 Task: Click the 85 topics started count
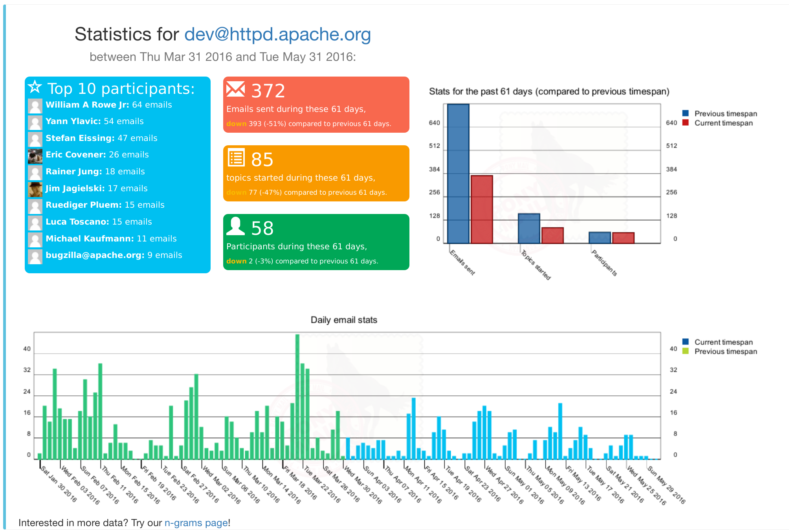point(262,159)
